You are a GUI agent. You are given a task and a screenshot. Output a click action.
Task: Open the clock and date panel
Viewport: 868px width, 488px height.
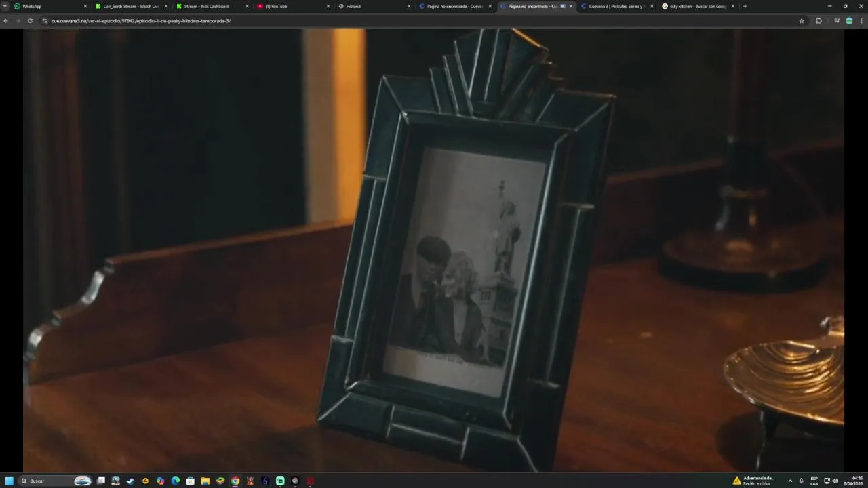click(853, 481)
